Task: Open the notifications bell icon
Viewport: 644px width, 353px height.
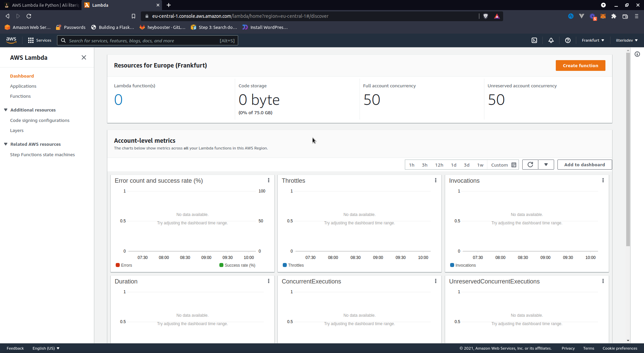Action: tap(551, 40)
